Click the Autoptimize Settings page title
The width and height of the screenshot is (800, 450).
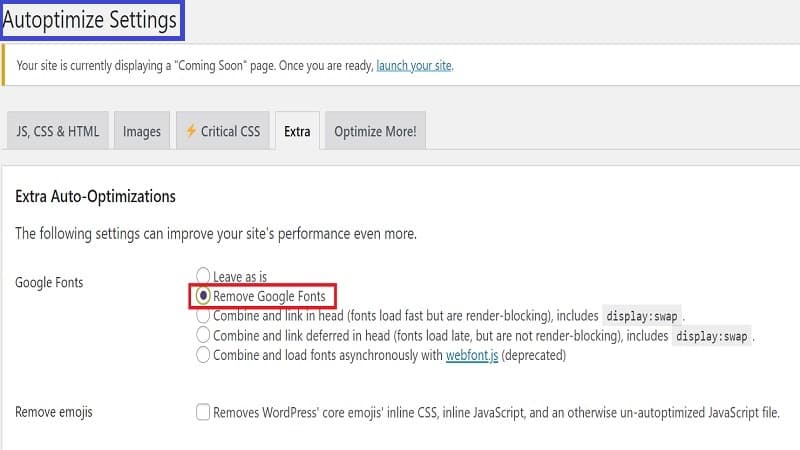pos(90,18)
